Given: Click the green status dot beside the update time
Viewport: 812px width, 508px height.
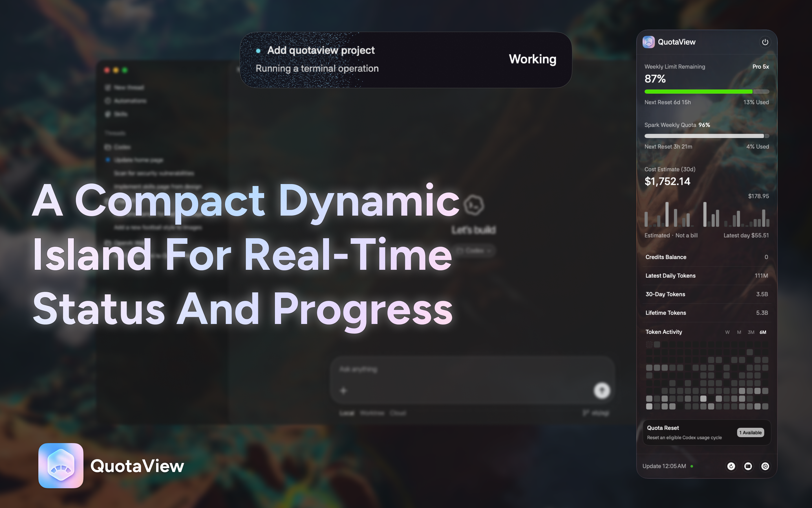Looking at the screenshot, I should [692, 466].
